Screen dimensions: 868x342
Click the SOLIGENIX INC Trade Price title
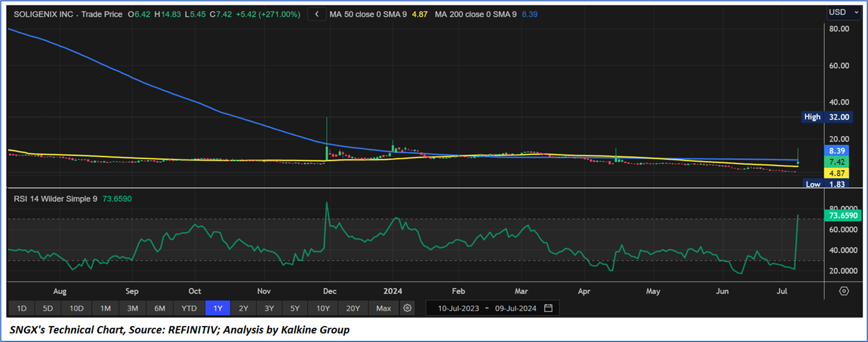click(68, 14)
